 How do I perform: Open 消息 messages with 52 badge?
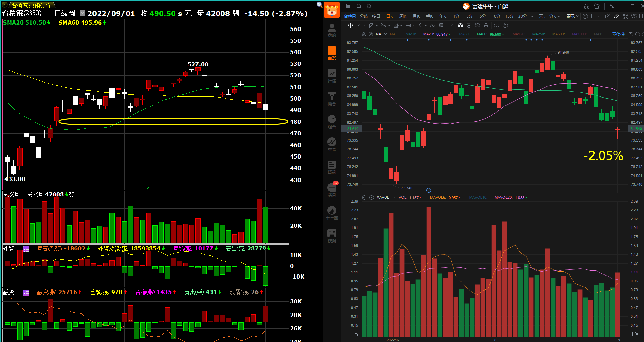pos(332,190)
